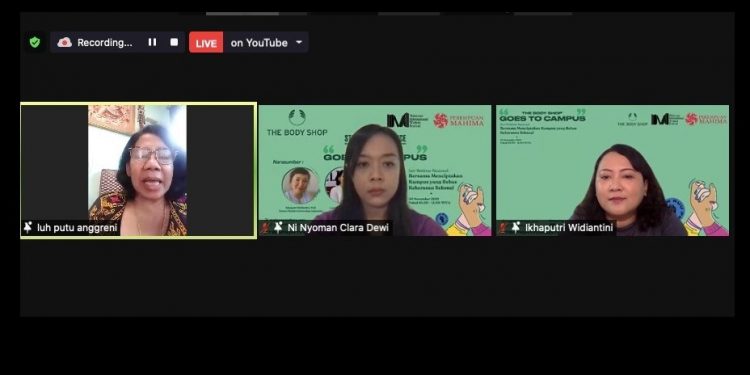Select luh putu anggreni's video tile
The height and width of the screenshot is (375, 750).
[138, 170]
